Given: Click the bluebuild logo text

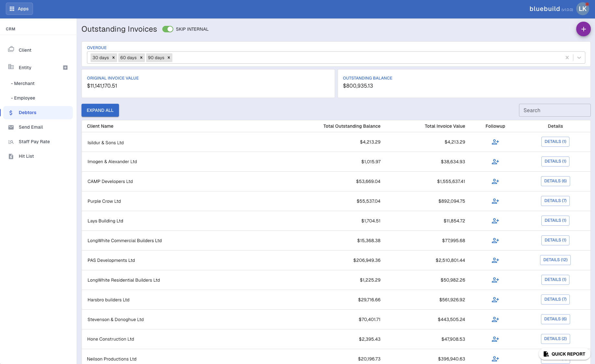Looking at the screenshot, I should 545,9.
